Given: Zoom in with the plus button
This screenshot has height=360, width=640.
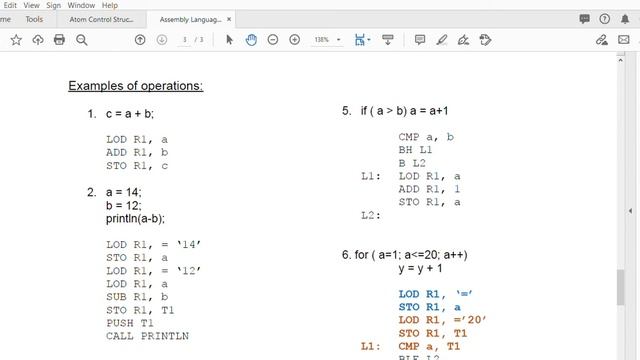Looking at the screenshot, I should click(x=294, y=40).
